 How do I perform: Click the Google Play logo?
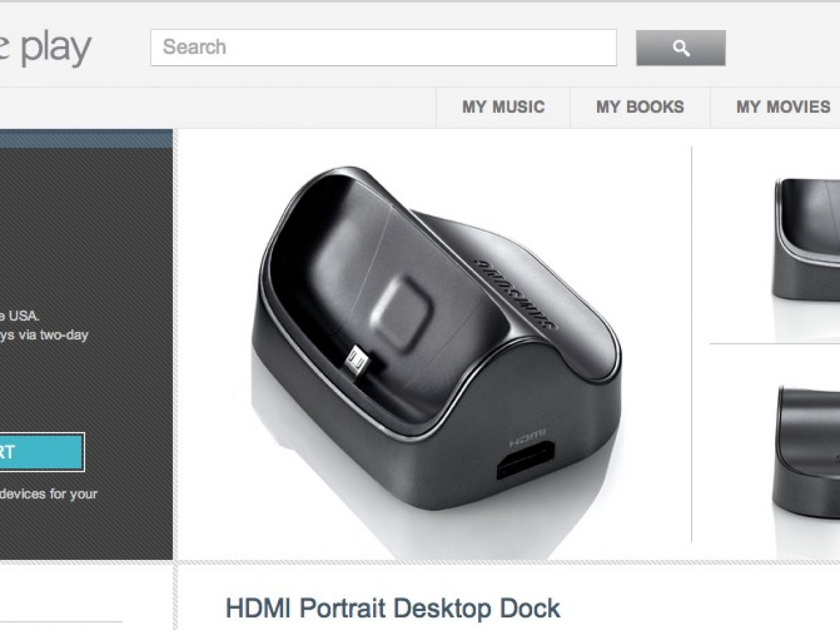(x=45, y=48)
